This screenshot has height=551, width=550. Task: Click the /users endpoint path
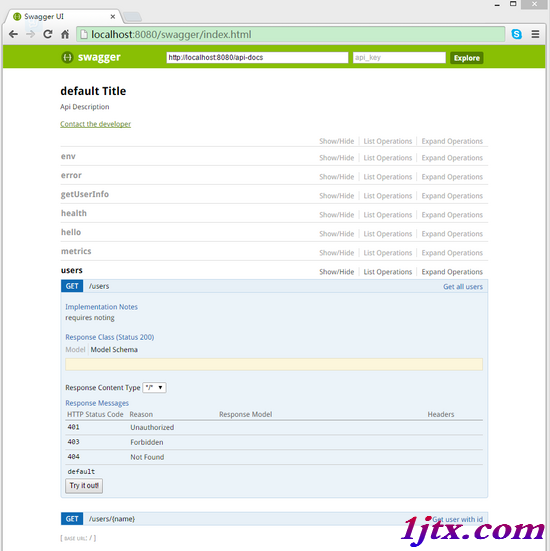coord(99,286)
